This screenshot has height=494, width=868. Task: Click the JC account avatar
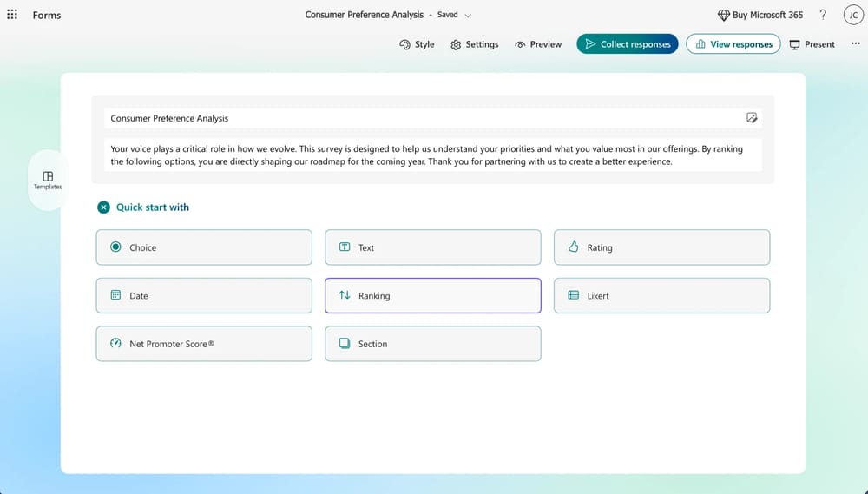[x=852, y=15]
